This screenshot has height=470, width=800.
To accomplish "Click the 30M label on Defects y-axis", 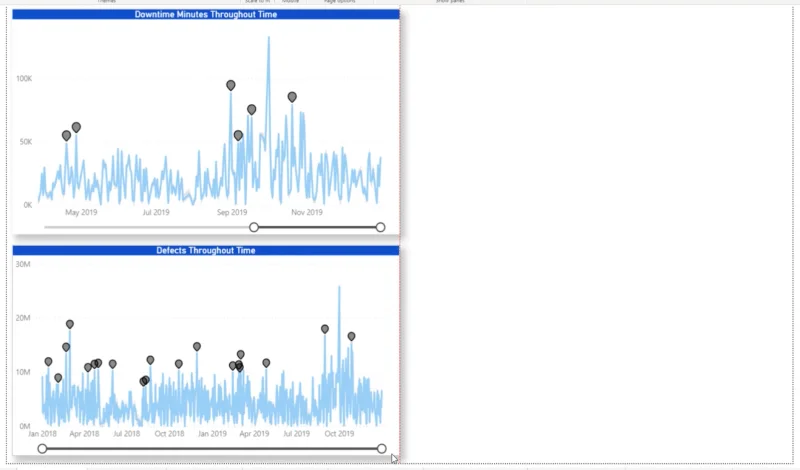I will (23, 264).
